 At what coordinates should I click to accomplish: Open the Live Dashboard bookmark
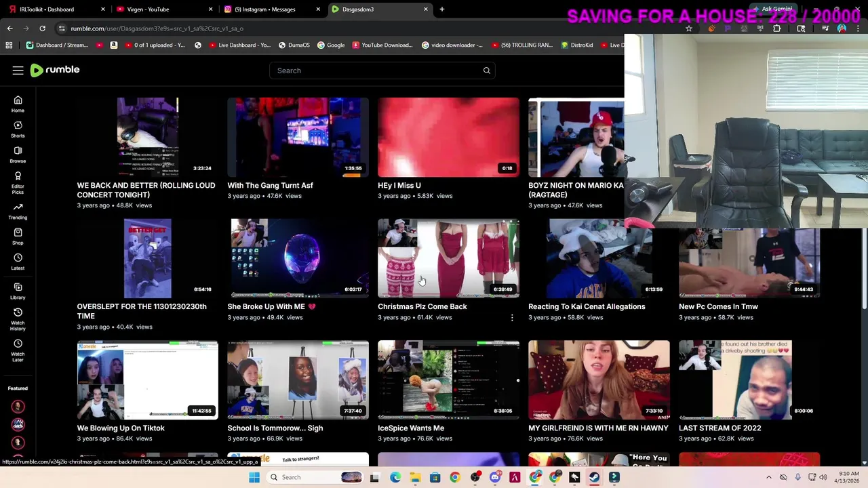pyautogui.click(x=239, y=45)
